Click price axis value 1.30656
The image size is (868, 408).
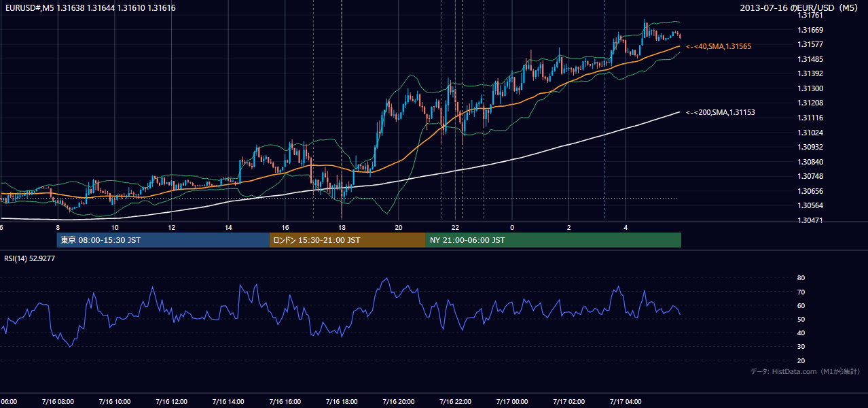(810, 191)
